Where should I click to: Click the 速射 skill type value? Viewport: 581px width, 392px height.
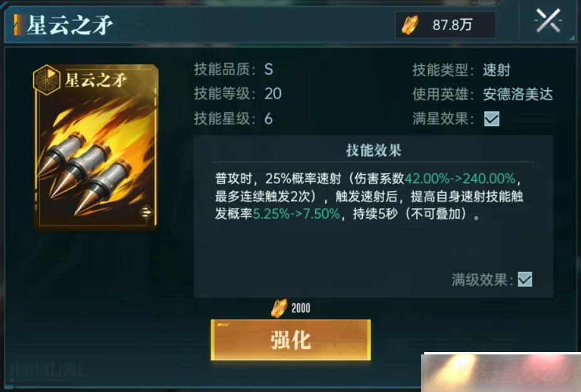(496, 70)
